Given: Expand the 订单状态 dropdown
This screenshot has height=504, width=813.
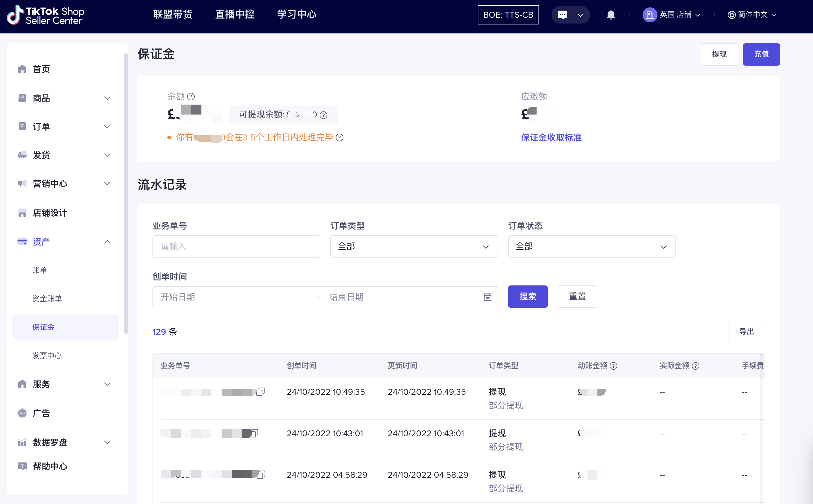Looking at the screenshot, I should point(591,246).
